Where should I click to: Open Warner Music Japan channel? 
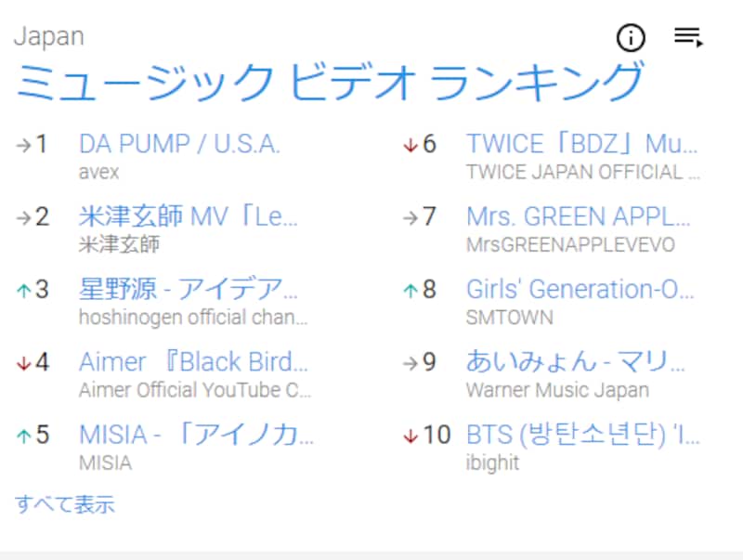[x=557, y=390]
